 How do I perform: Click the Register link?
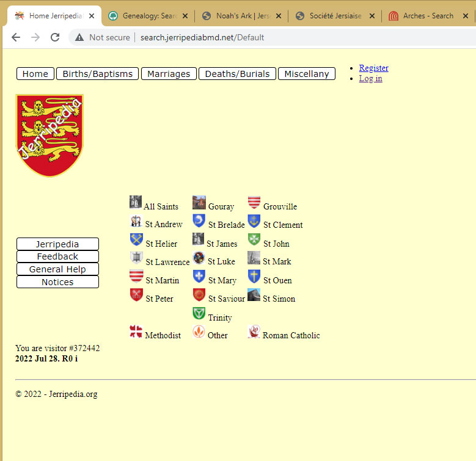pos(373,68)
